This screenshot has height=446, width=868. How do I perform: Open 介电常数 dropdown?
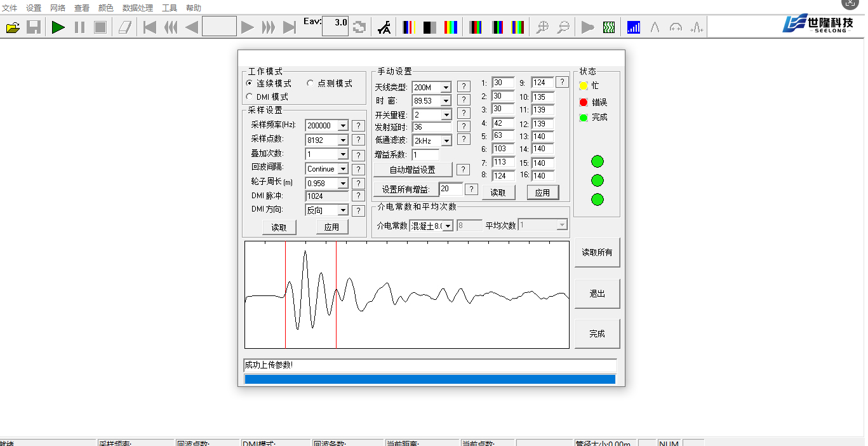pyautogui.click(x=448, y=226)
